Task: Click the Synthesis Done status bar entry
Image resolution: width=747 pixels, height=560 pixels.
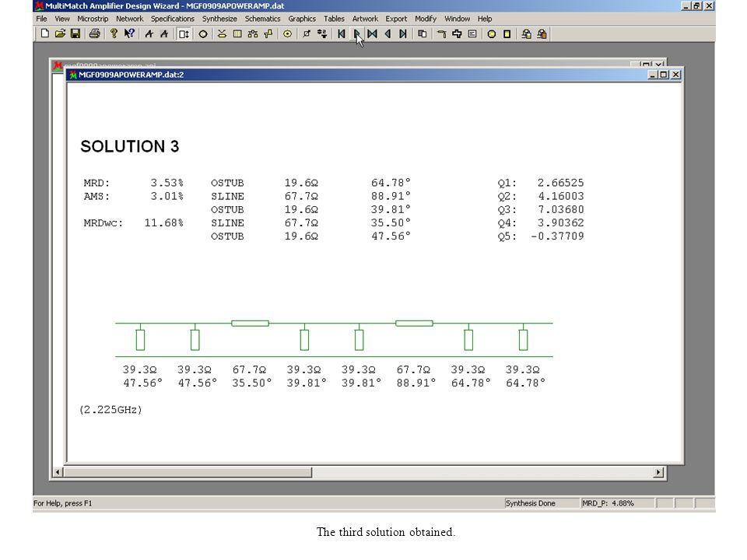Action: pos(542,503)
